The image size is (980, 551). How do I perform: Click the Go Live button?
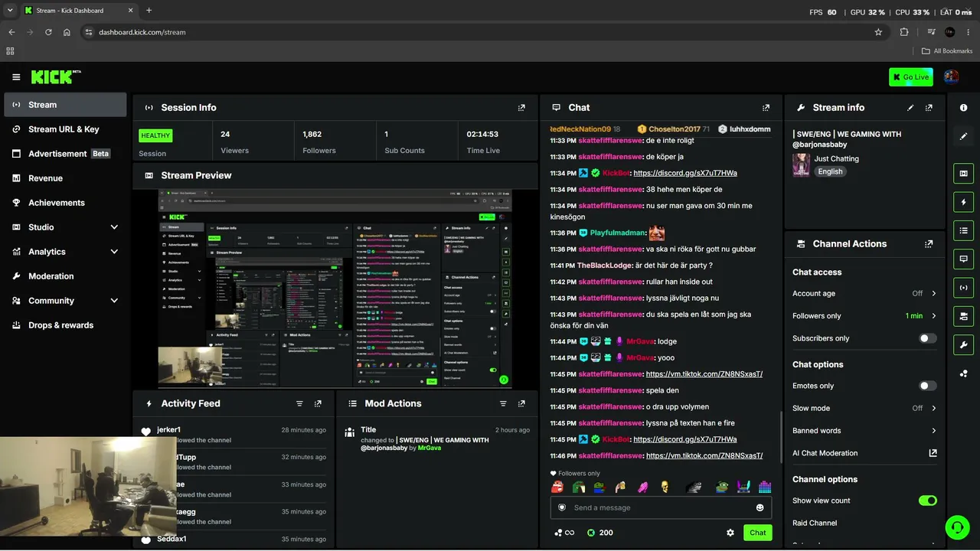point(910,77)
